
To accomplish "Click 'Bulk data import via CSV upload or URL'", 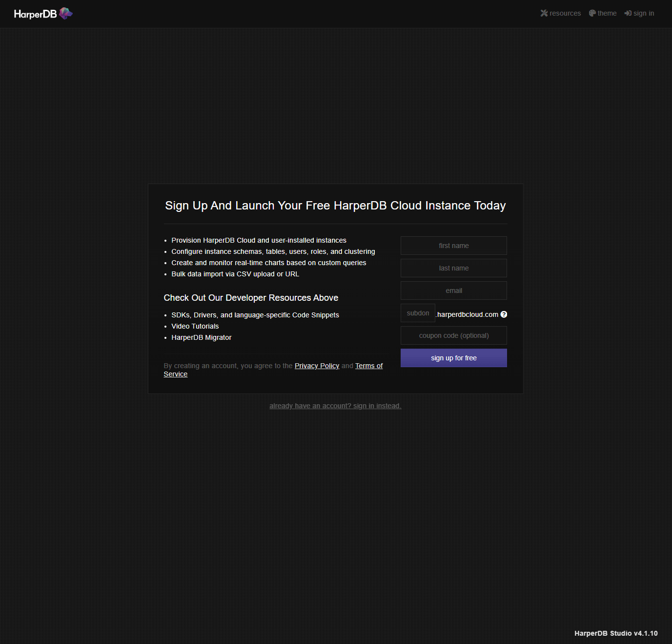I will pyautogui.click(x=235, y=274).
